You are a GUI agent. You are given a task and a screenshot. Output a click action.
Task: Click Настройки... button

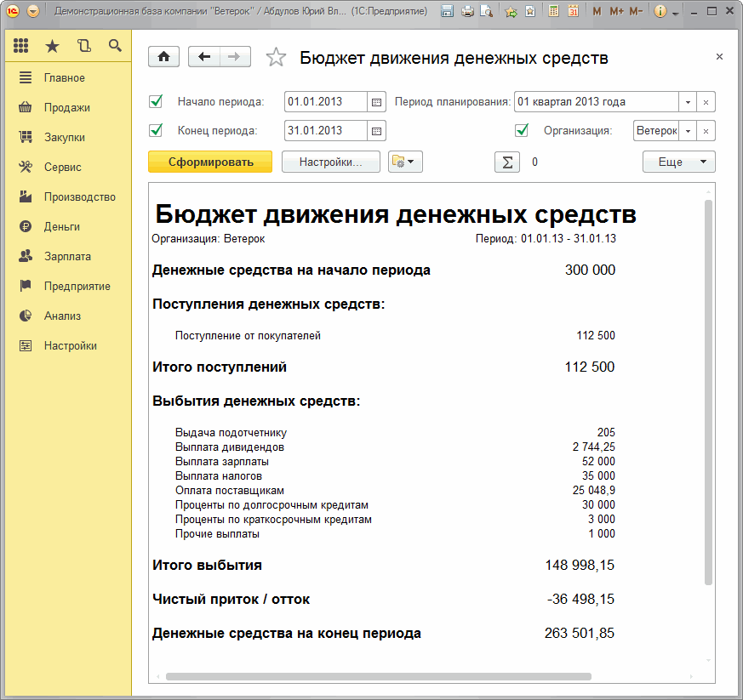pos(331,162)
